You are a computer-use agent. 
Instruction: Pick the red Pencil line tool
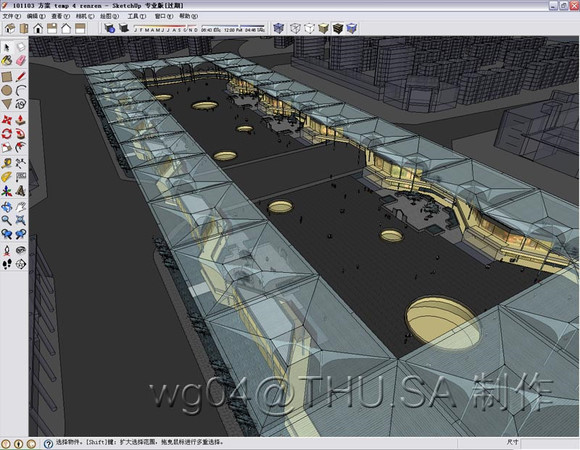coord(21,77)
